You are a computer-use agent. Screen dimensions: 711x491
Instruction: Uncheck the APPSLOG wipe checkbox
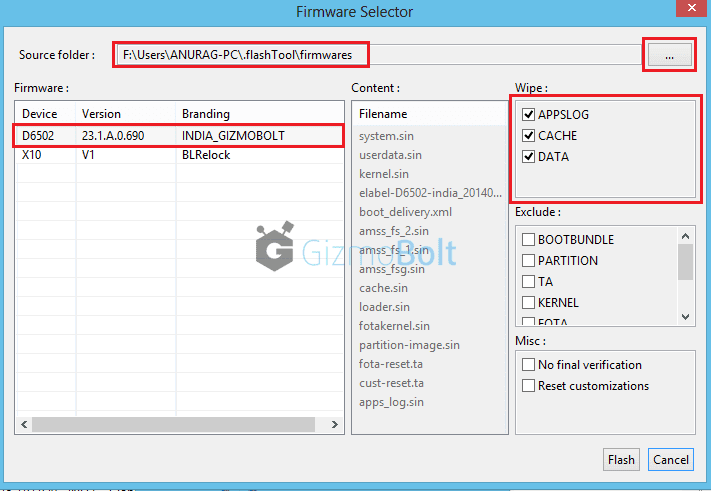tap(528, 115)
